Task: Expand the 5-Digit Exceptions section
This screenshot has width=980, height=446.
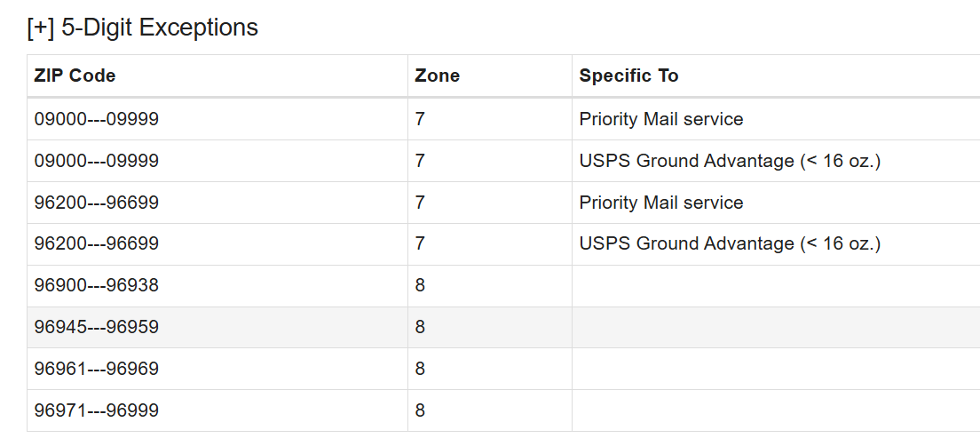Action: [41, 28]
